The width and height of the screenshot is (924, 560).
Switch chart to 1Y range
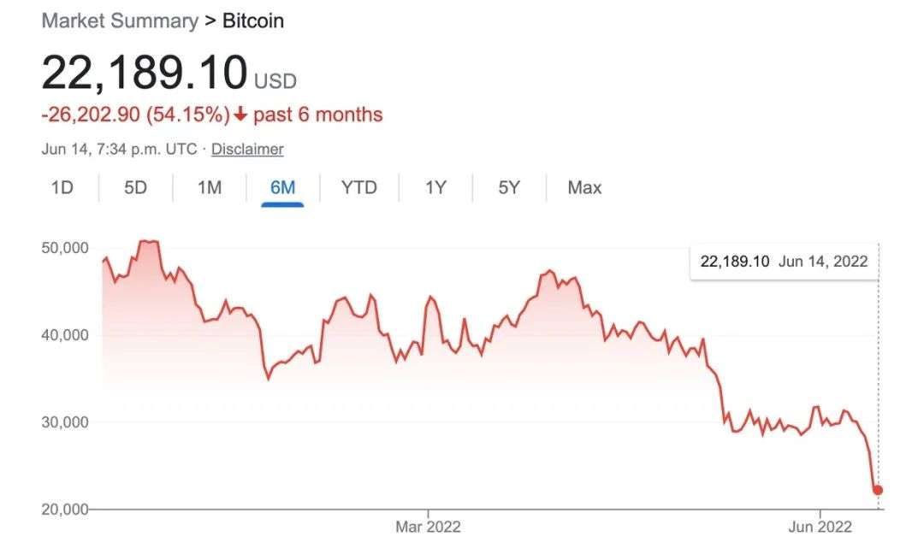[x=435, y=187]
